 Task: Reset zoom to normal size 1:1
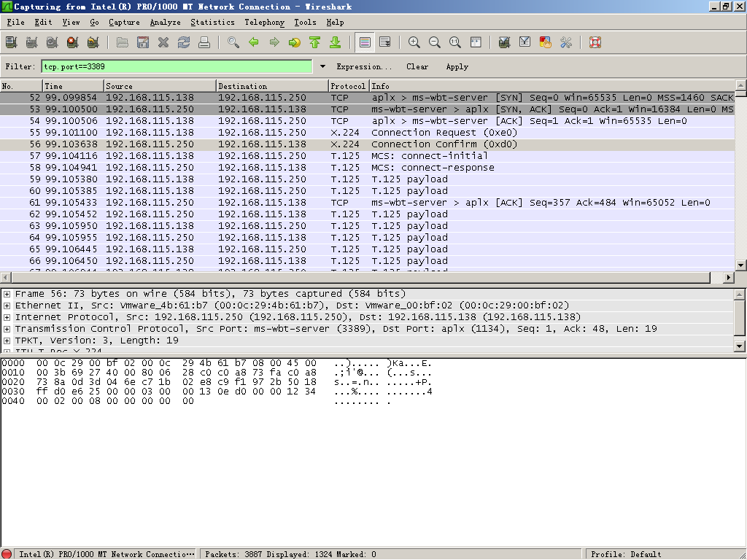[455, 42]
